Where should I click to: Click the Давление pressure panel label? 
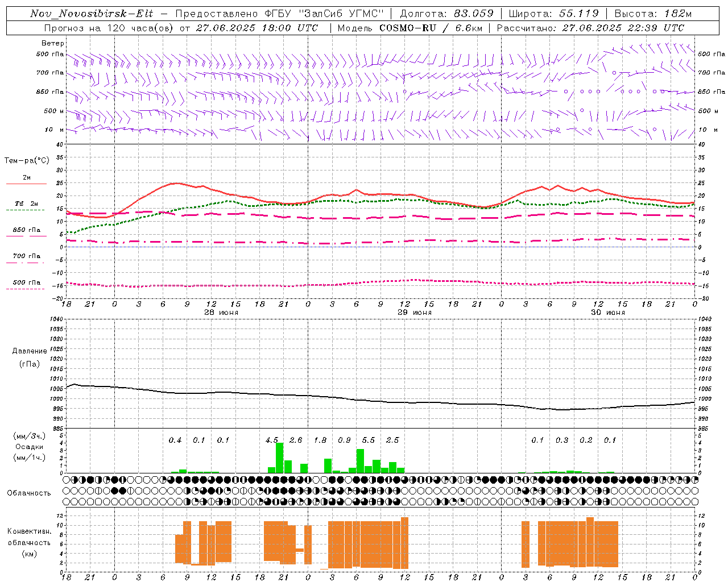[29, 351]
